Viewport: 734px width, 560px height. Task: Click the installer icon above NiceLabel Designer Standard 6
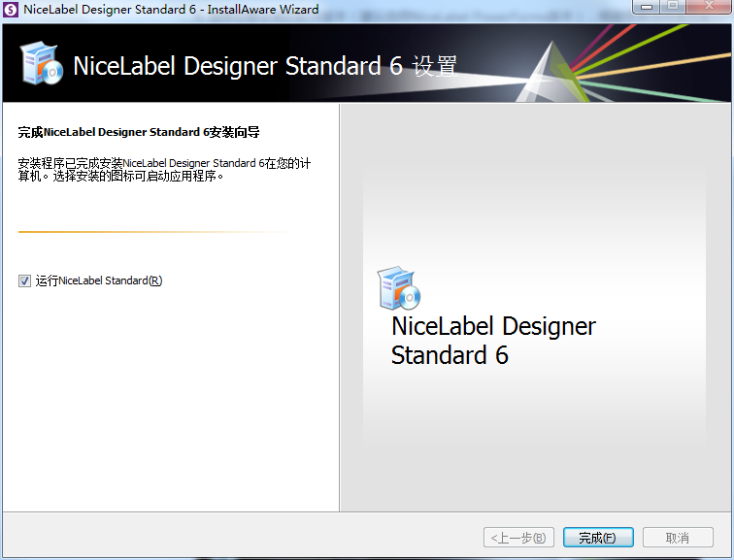click(399, 288)
